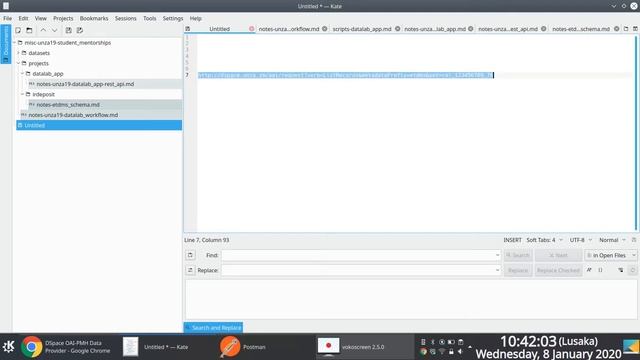Switch to notes-unza...est_api.md tab
Screen dimensions: 640x360
click(508, 29)
